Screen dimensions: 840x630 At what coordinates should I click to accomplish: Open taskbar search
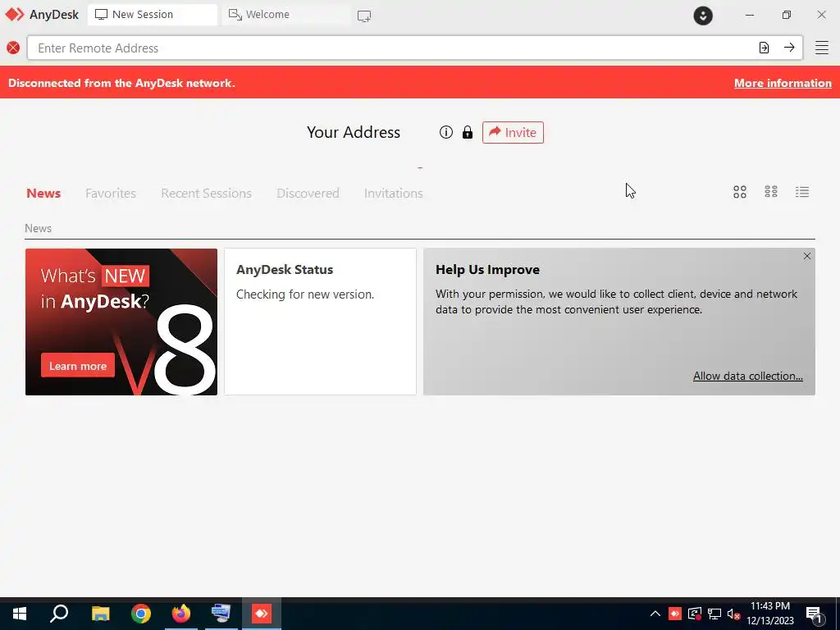click(59, 614)
